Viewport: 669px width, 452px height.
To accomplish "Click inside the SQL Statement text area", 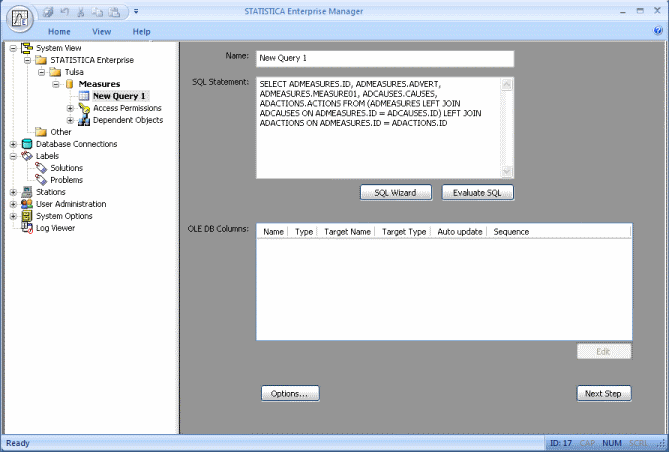I will point(378,128).
